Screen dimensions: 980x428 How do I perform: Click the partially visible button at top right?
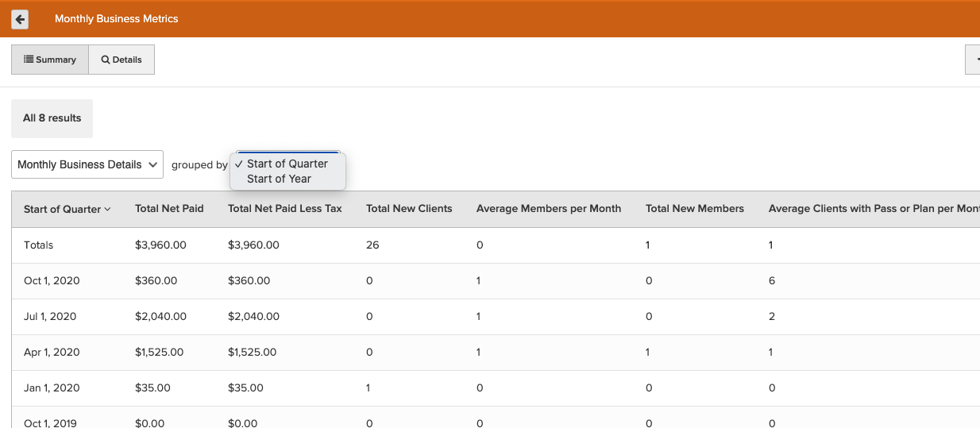coord(973,60)
